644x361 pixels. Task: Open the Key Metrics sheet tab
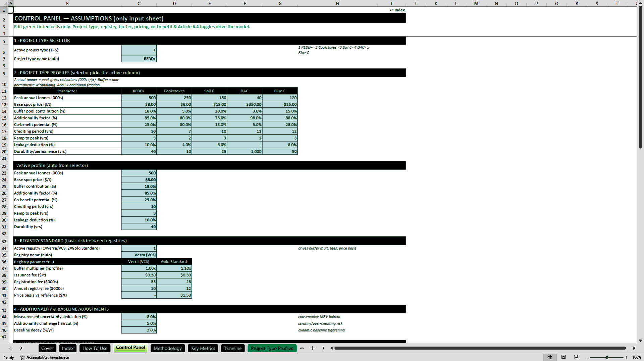(203, 348)
